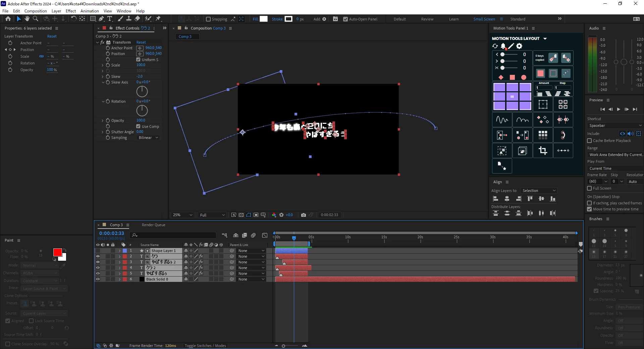644x349 pixels.
Task: Expand the Opacity property in Effect Controls
Action: (x=103, y=120)
